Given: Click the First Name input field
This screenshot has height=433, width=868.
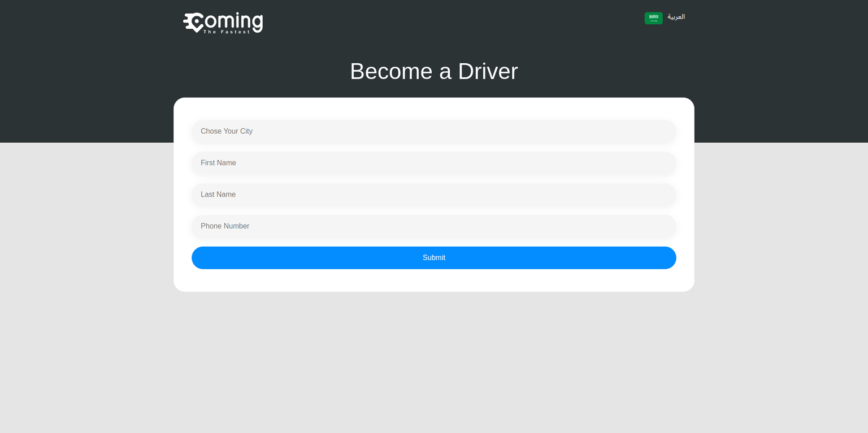Looking at the screenshot, I should click(433, 163).
